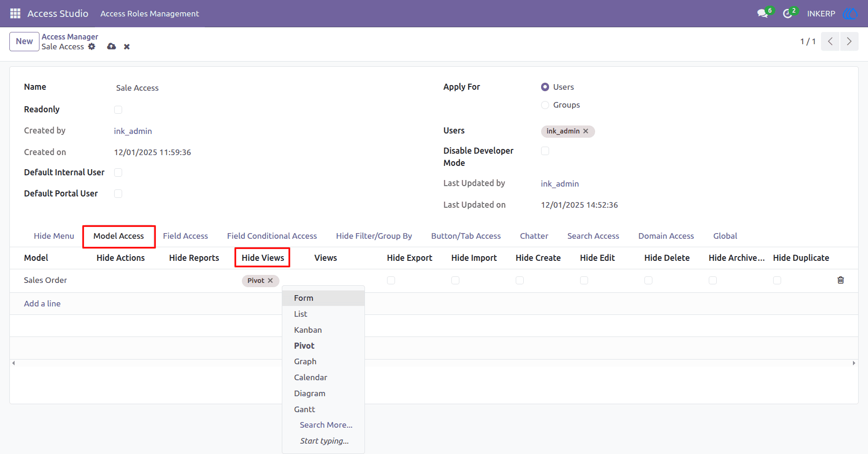
Task: Click the New button
Action: [24, 41]
